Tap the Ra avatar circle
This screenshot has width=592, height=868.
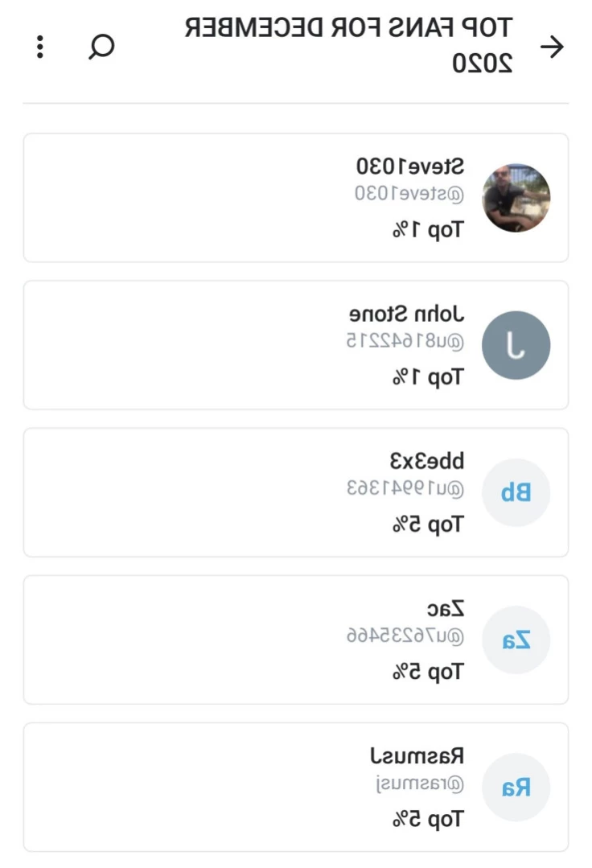(x=516, y=787)
